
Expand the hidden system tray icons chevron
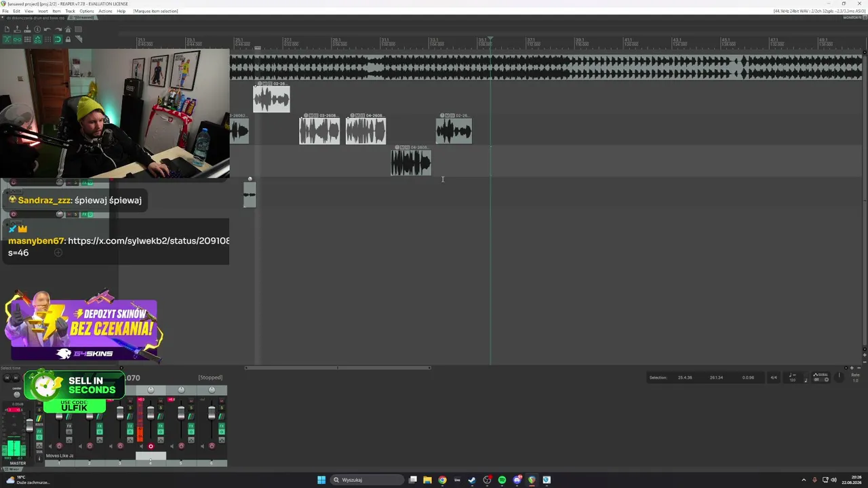804,480
